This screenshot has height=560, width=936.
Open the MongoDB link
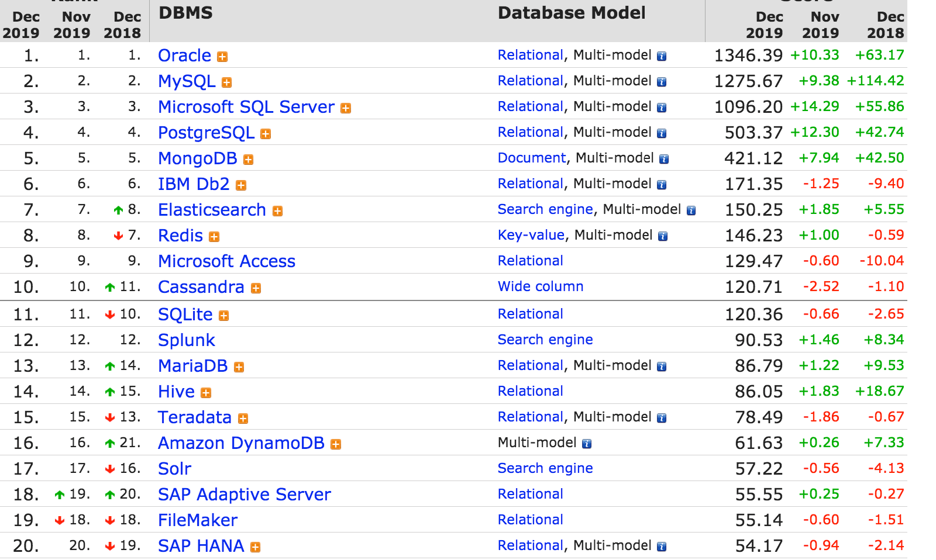click(198, 158)
